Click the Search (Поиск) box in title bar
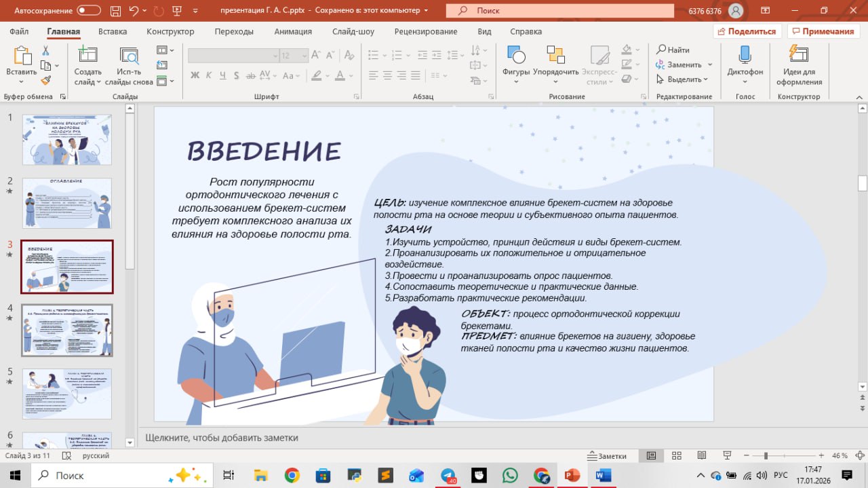The width and height of the screenshot is (868, 488). (560, 10)
